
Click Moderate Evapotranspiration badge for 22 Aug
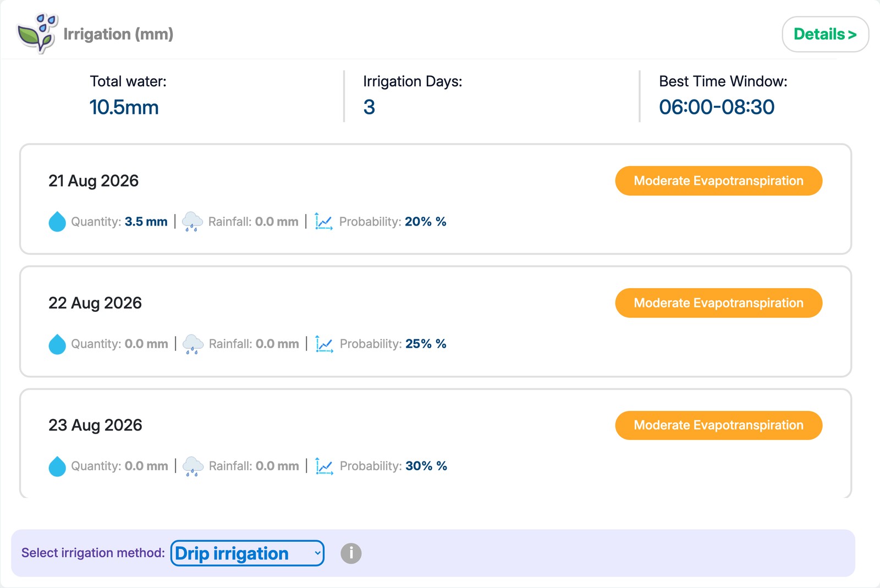pyautogui.click(x=718, y=303)
